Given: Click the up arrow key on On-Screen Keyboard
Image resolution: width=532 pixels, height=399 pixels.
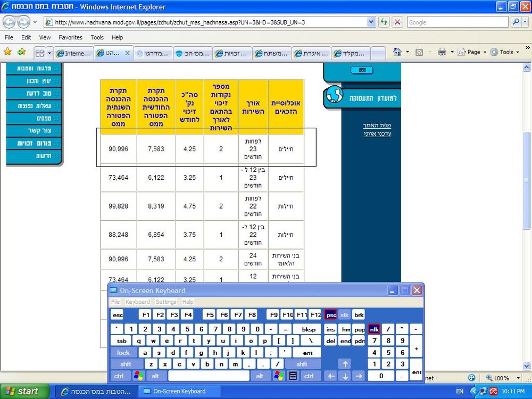Looking at the screenshot, I should point(345,364).
